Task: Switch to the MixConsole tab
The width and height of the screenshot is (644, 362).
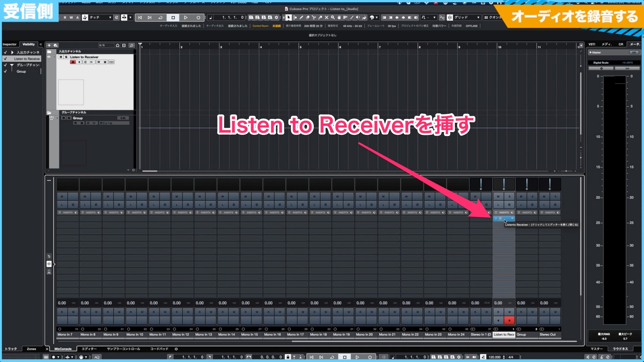Action: coord(63,349)
